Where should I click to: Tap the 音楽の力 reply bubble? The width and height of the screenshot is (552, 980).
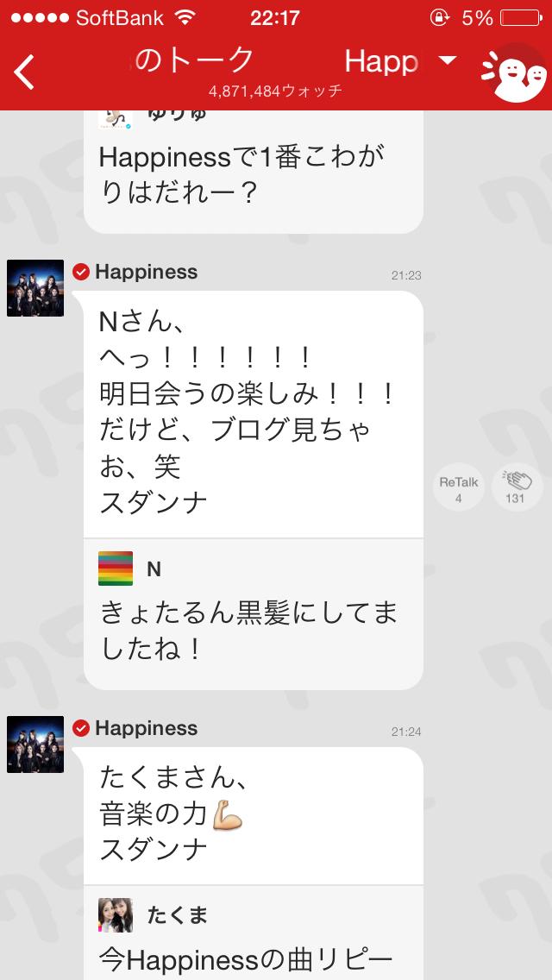click(254, 815)
